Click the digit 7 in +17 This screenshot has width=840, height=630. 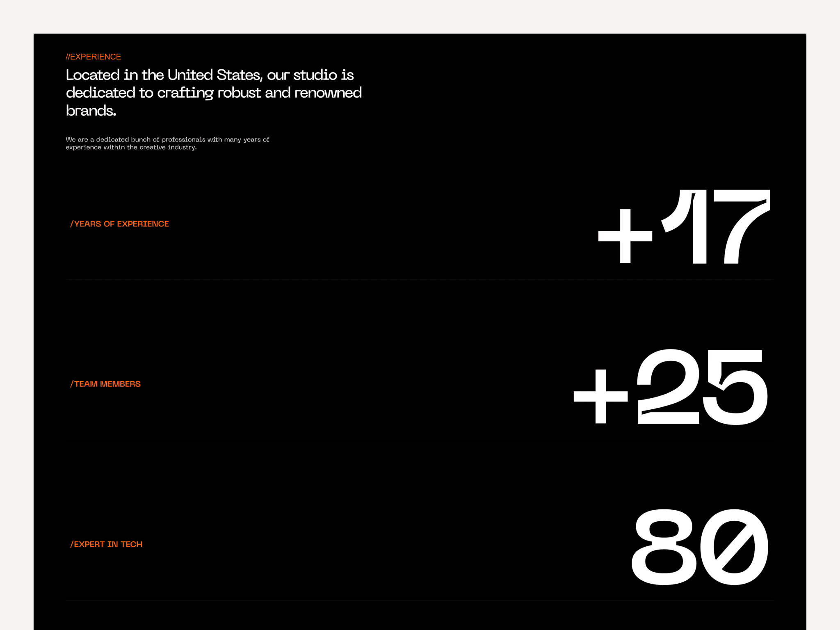coord(742,227)
